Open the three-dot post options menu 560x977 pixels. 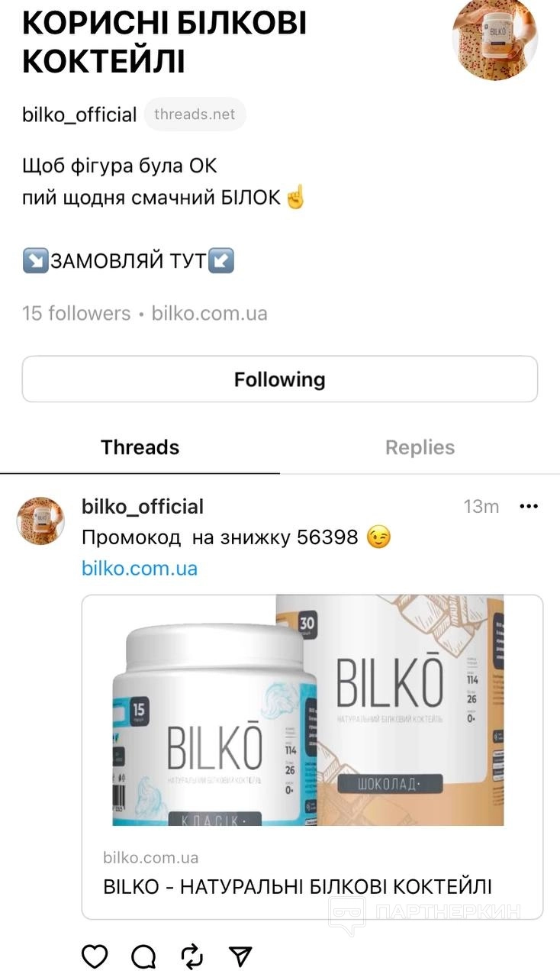(529, 506)
